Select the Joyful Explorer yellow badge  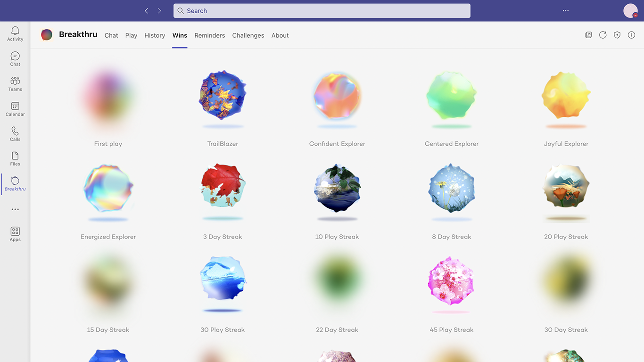click(x=566, y=96)
